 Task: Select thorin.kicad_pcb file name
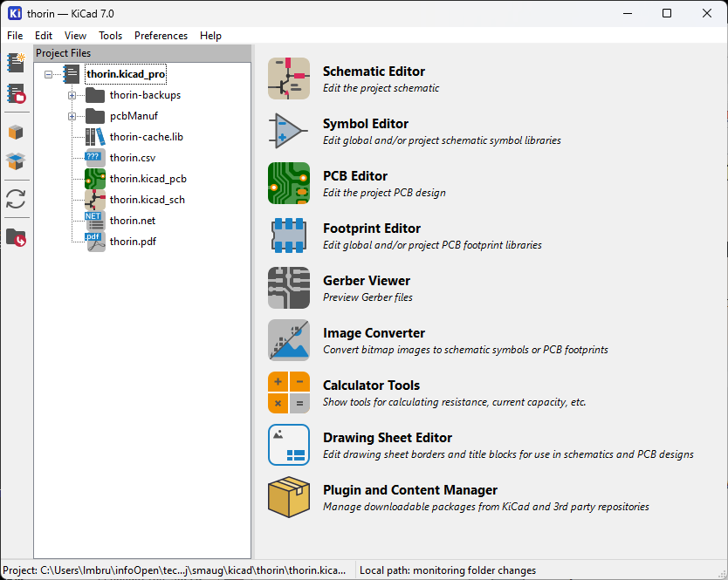click(148, 179)
